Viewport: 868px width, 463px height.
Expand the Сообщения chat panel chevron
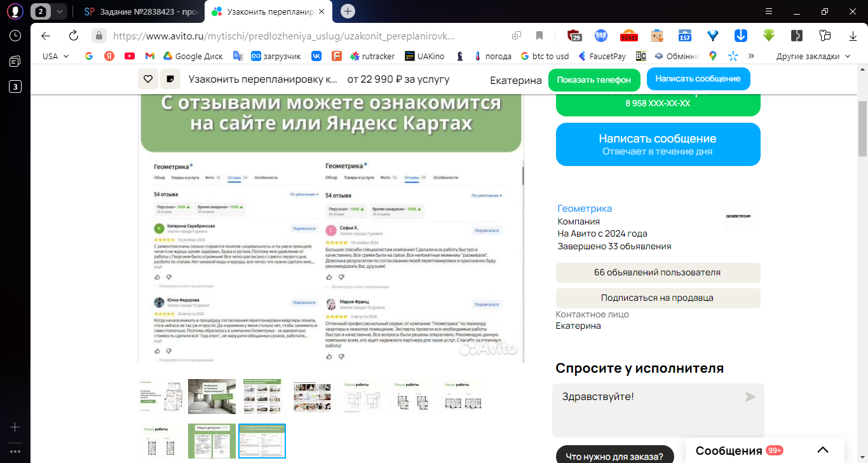pos(822,450)
